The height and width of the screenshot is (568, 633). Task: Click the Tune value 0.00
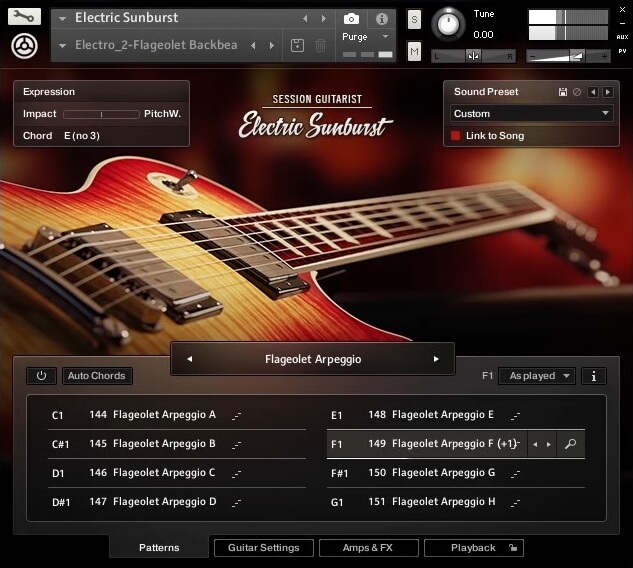pyautogui.click(x=483, y=35)
